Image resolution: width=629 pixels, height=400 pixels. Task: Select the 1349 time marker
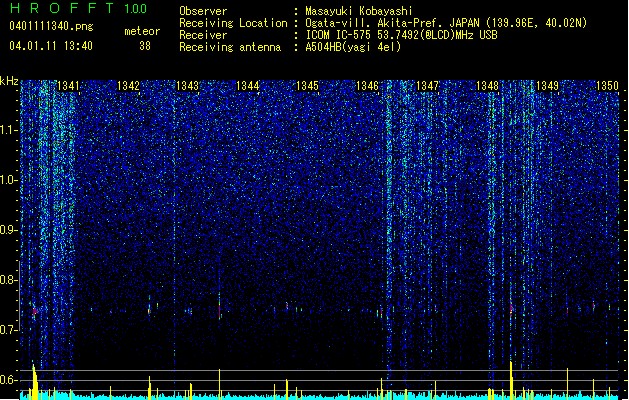547,86
